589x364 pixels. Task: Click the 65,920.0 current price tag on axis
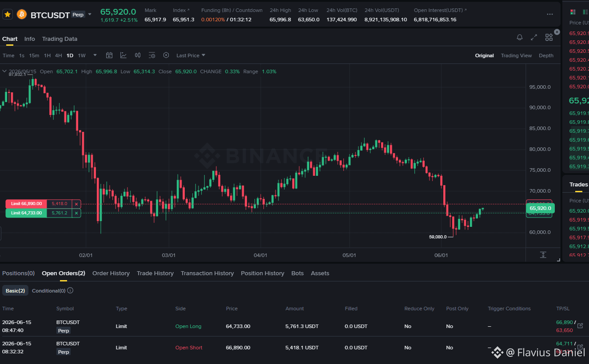click(540, 208)
